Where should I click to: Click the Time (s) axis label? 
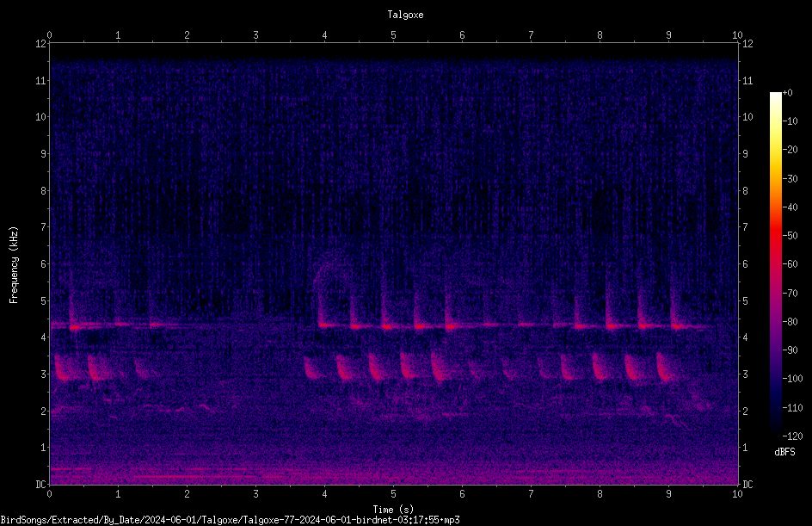393,510
